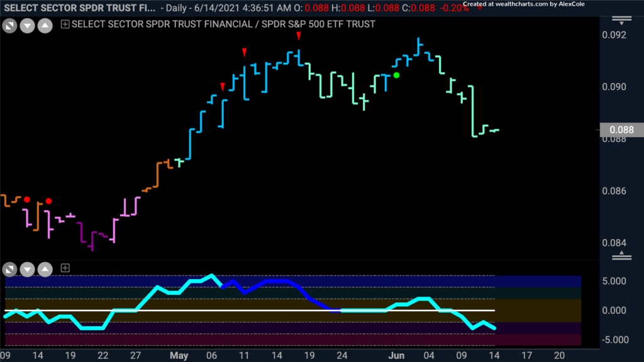Click the green dot signal marker near June
This screenshot has height=362, width=644.
[396, 75]
